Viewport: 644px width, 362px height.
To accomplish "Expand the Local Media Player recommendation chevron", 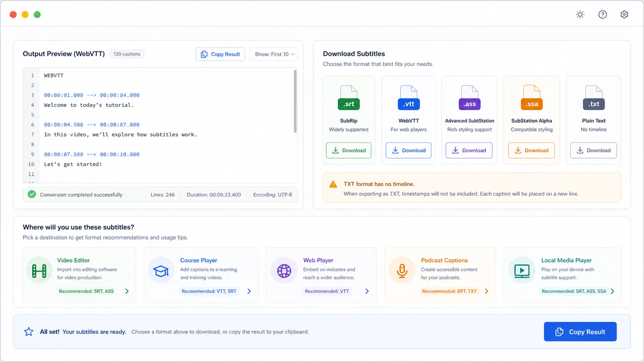I will coord(612,291).
